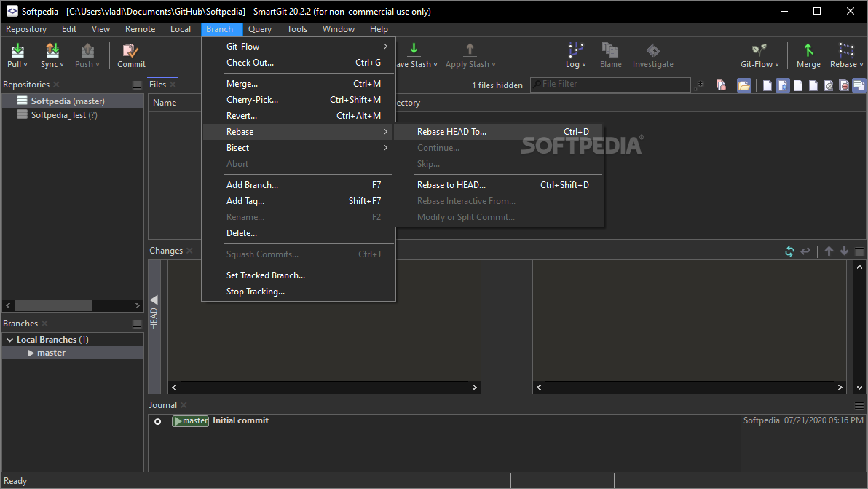Select the Initial commit row in Journal
Viewport: 868px width, 489px height.
pyautogui.click(x=506, y=421)
